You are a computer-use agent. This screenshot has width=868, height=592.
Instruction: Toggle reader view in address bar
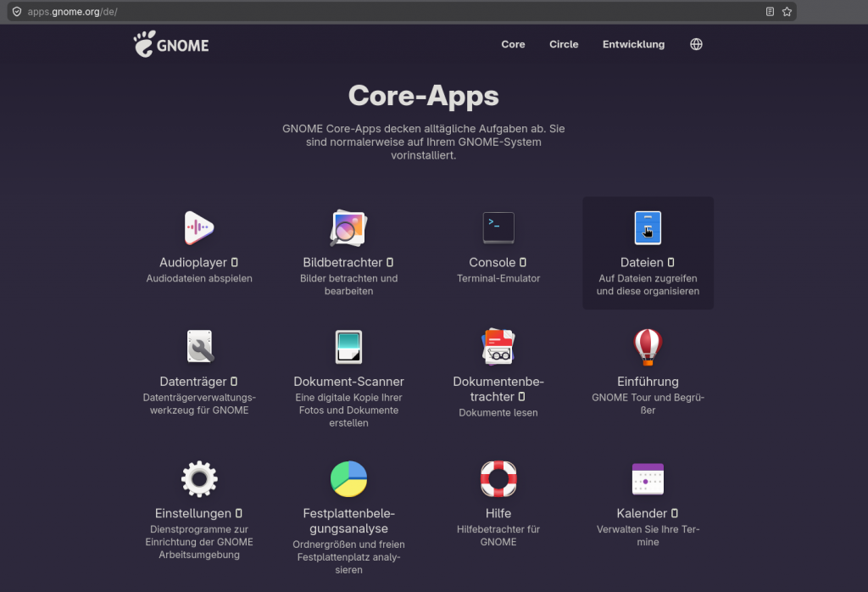(x=770, y=12)
